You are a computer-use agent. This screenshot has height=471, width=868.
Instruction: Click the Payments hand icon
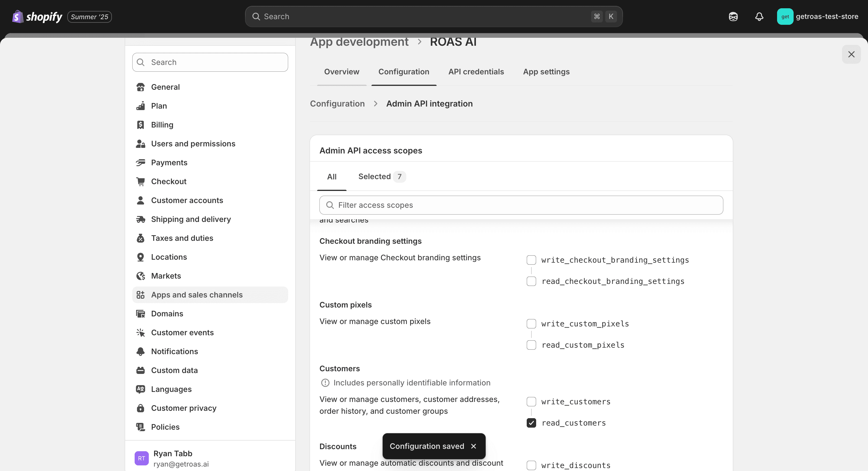tap(141, 162)
